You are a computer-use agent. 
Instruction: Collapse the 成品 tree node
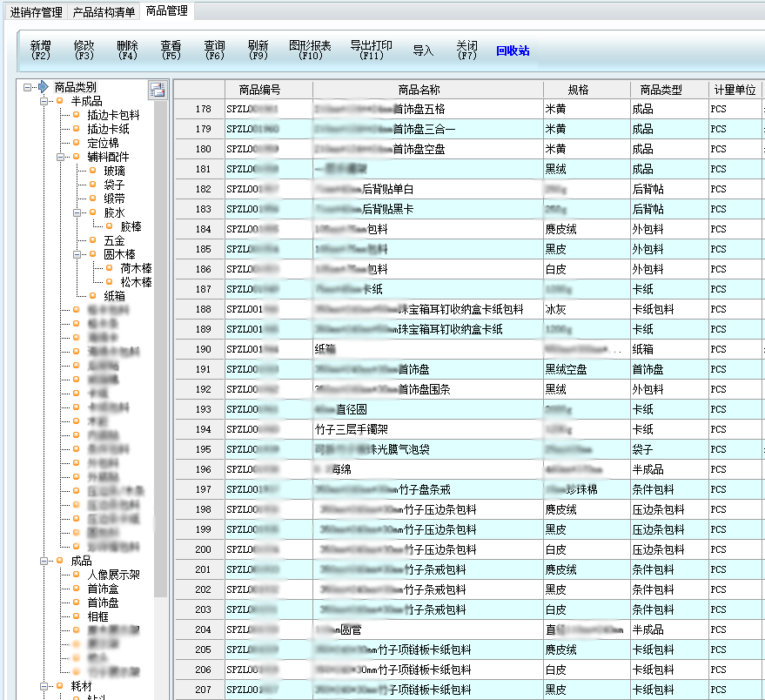(x=44, y=561)
